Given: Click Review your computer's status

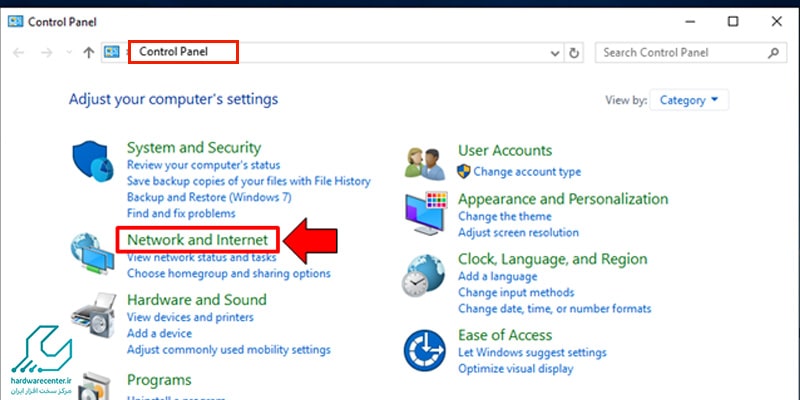Looking at the screenshot, I should (204, 165).
